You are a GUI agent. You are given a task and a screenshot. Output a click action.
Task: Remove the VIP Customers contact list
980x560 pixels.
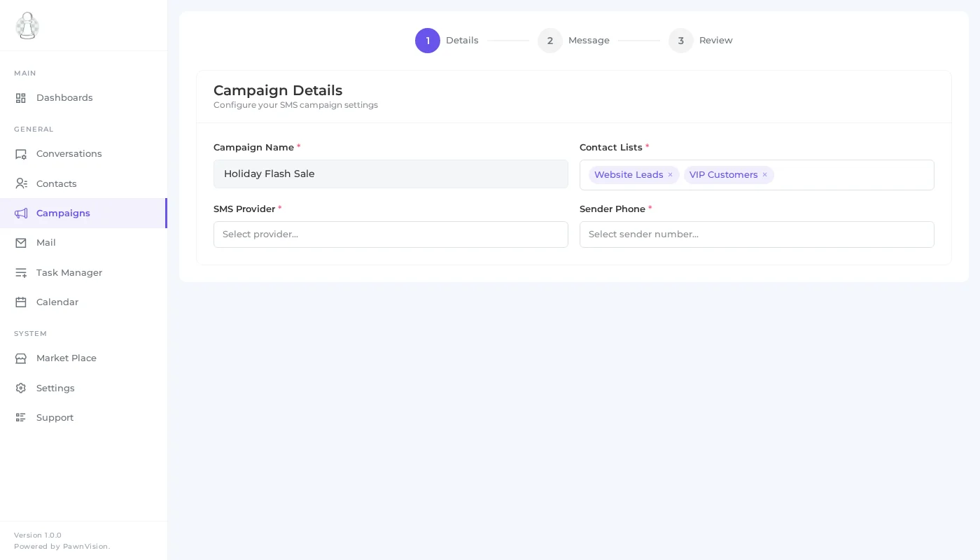764,175
